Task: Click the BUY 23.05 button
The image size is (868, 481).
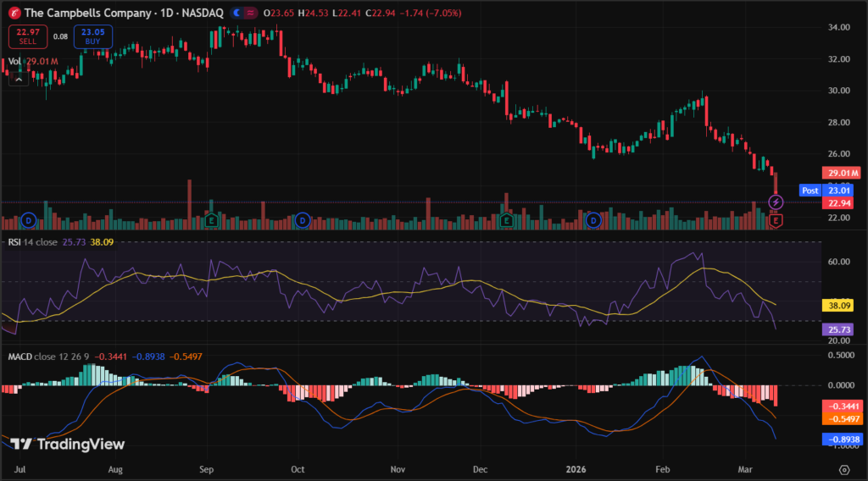Action: pos(92,36)
